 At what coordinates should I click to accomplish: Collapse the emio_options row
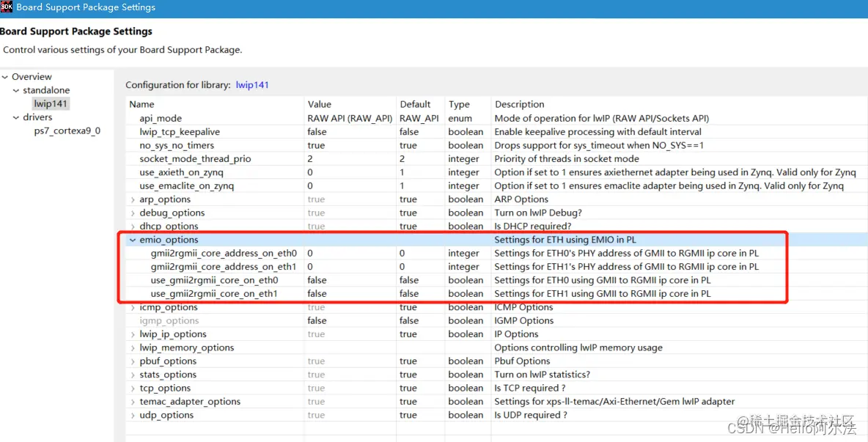(x=133, y=240)
